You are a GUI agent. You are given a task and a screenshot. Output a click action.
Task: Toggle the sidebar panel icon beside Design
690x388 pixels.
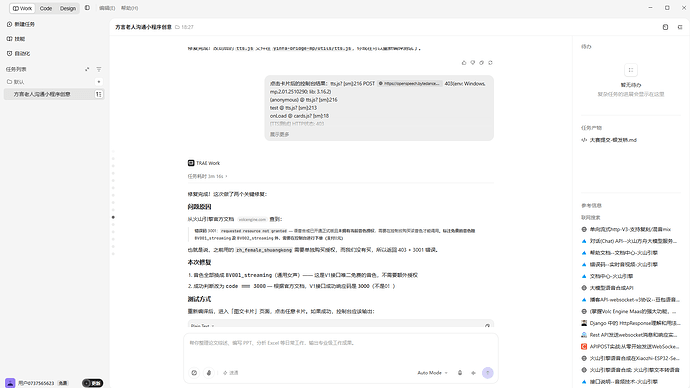click(87, 8)
